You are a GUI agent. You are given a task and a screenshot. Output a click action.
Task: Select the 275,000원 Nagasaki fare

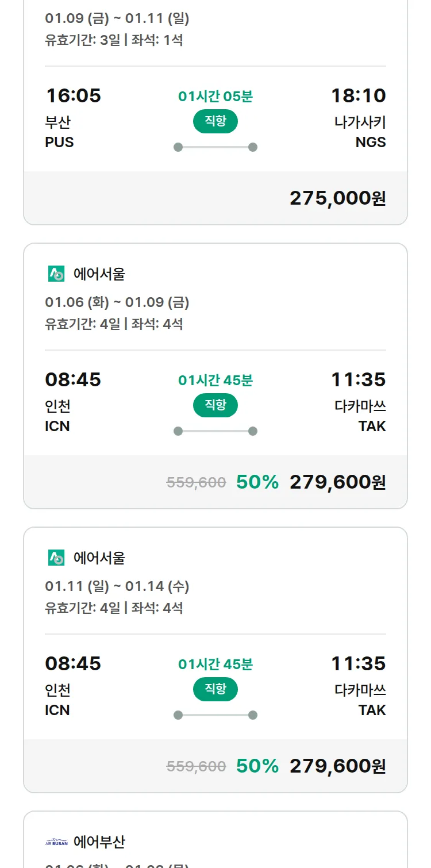(x=337, y=198)
